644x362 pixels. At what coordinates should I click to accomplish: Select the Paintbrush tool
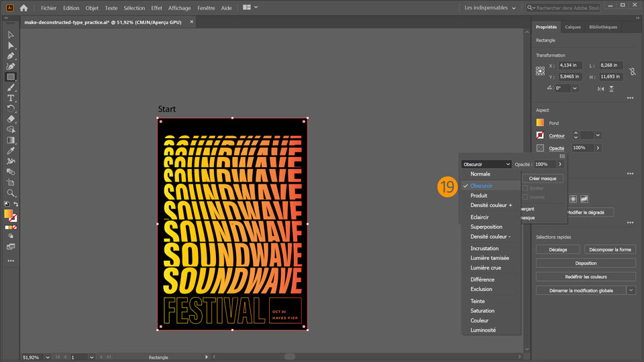(x=11, y=88)
